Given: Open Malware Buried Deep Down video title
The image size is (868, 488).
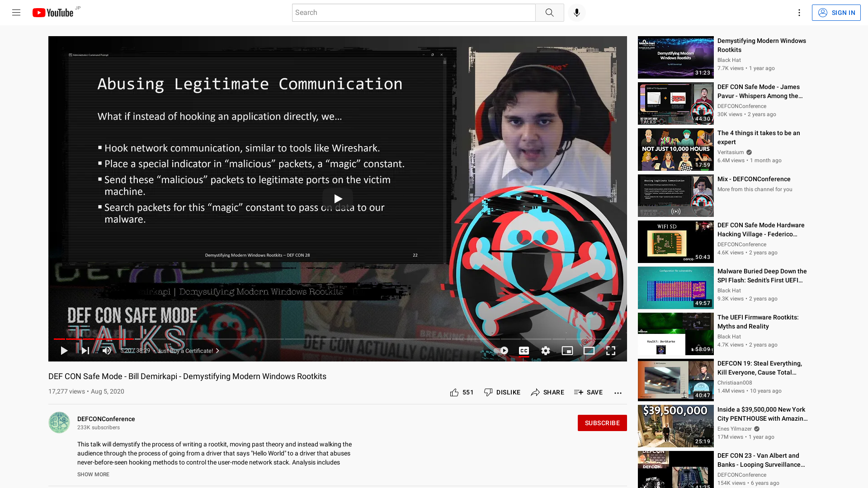Looking at the screenshot, I should (762, 276).
